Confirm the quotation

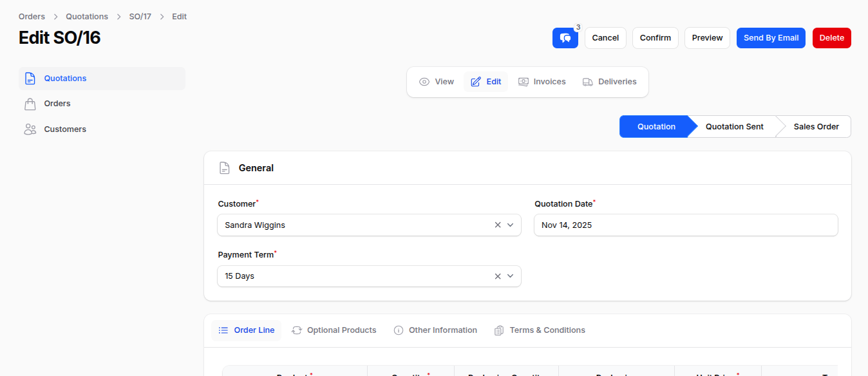point(655,38)
